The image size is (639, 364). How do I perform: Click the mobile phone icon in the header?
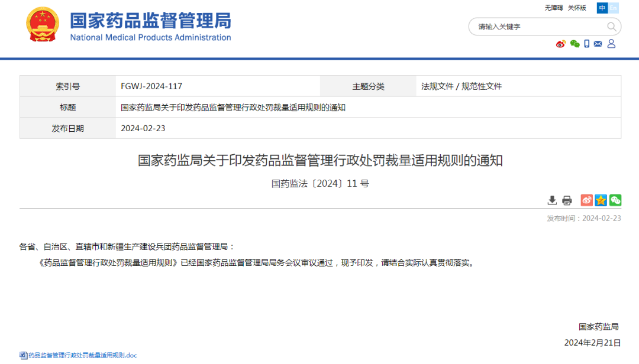587,44
